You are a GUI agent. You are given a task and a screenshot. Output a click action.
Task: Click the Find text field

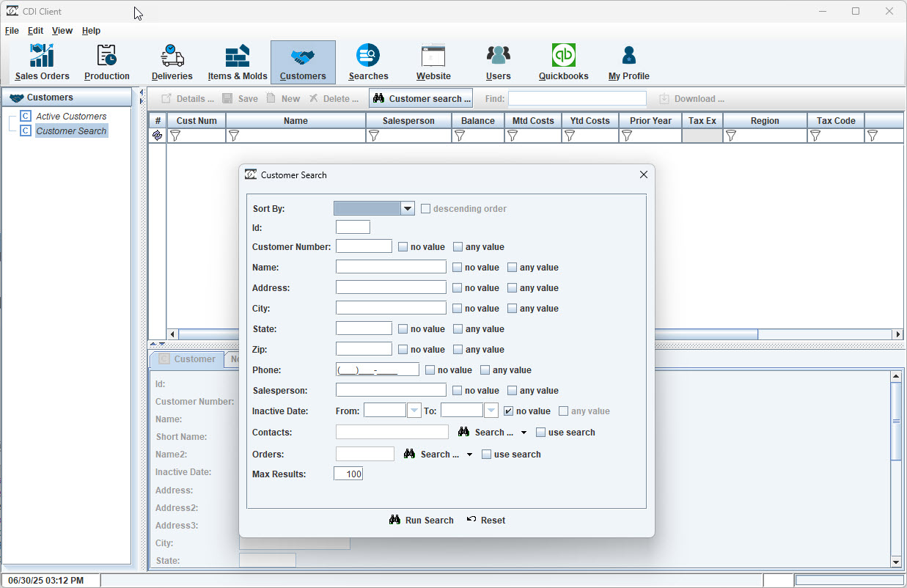pyautogui.click(x=577, y=99)
